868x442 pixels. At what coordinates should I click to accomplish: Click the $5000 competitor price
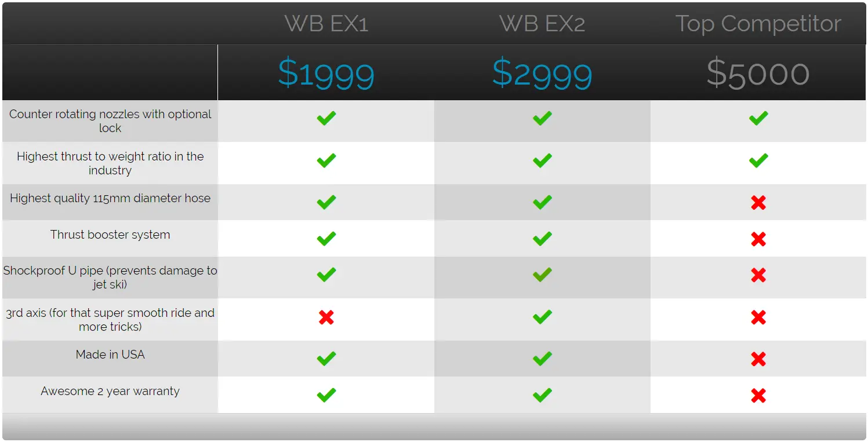(758, 74)
